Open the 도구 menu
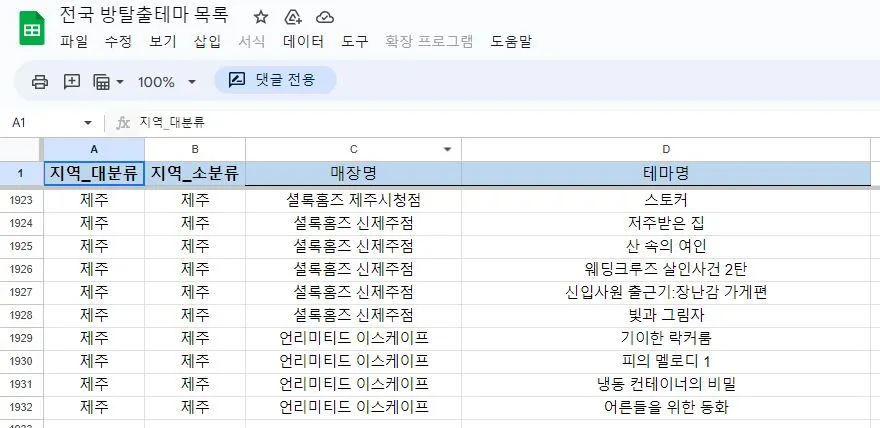 click(355, 42)
